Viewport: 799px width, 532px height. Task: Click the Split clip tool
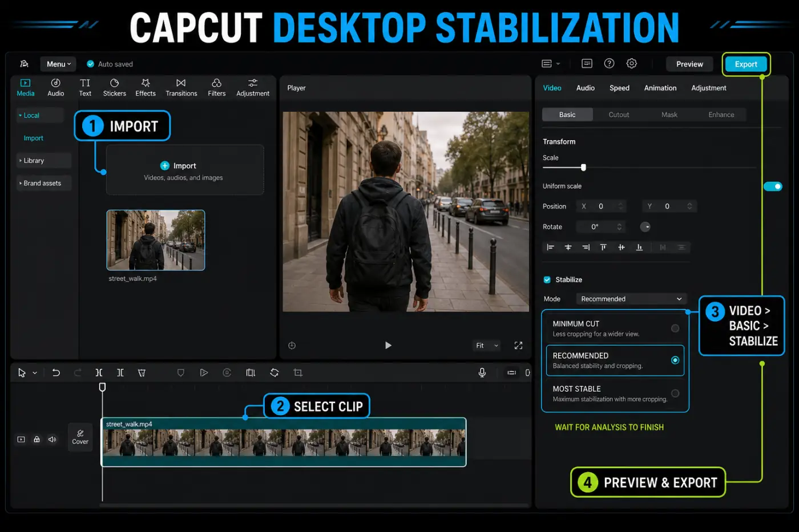[x=99, y=372]
